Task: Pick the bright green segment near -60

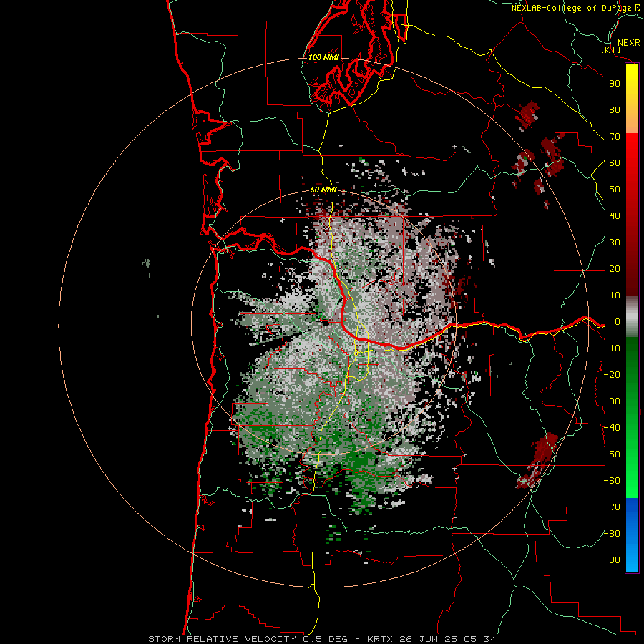Action: (632, 481)
